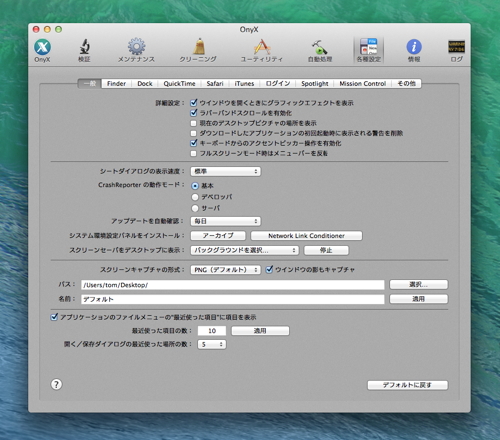This screenshot has width=500, height=440.
Task: Enable desktop picture location display checkbox
Action: tap(194, 123)
